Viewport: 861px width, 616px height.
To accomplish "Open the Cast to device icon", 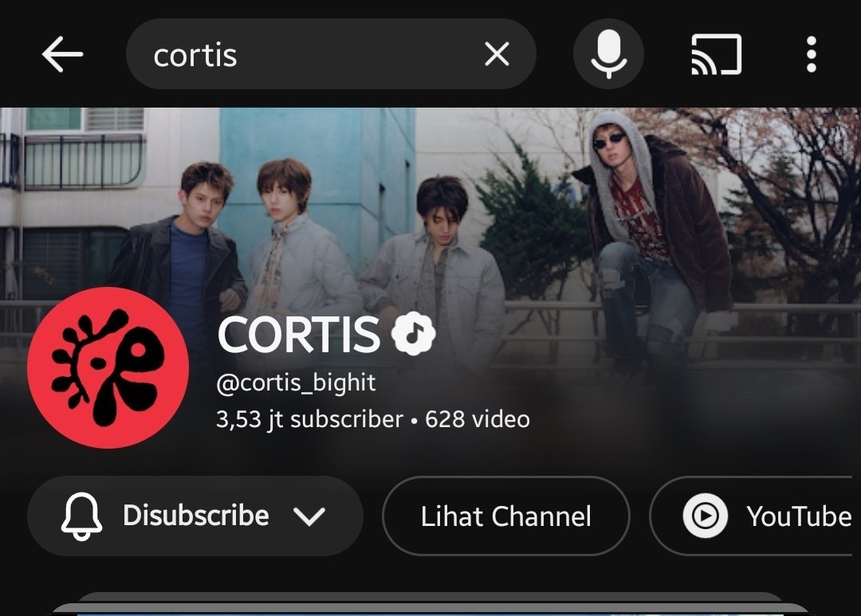I will coord(716,54).
